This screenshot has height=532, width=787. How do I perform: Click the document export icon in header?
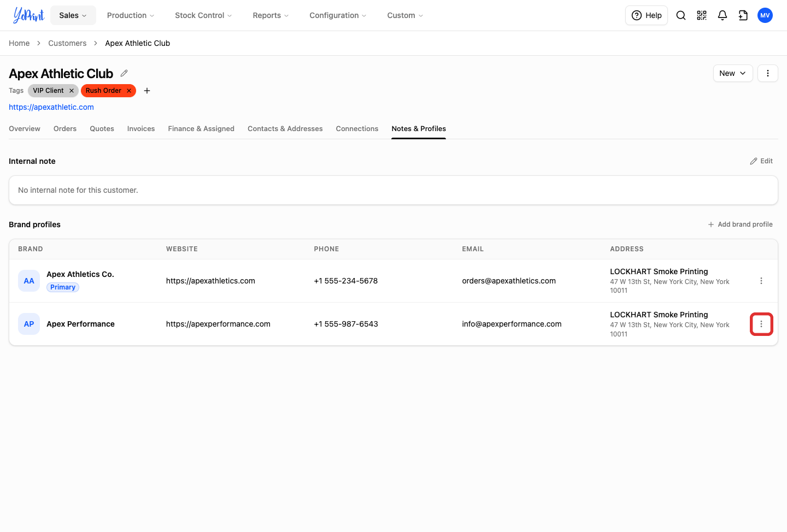[x=743, y=15]
